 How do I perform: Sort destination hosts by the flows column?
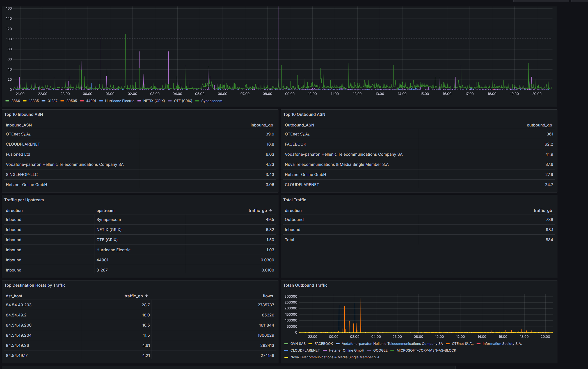pos(267,296)
